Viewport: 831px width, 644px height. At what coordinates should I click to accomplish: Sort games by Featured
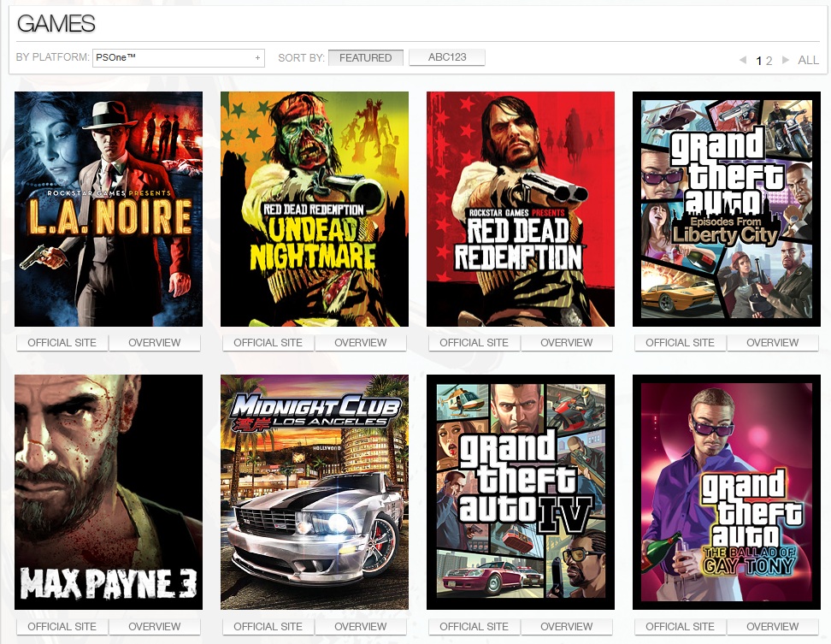pos(365,58)
